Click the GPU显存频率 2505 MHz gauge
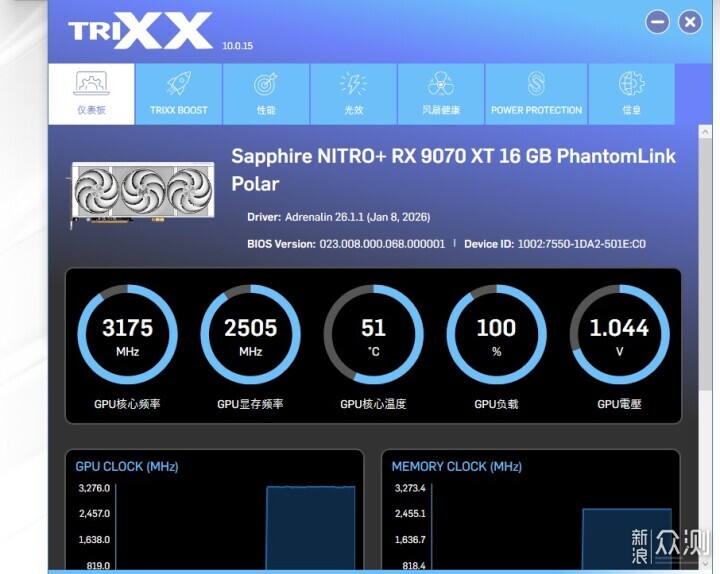Screen dimensions: 720x574 250,334
